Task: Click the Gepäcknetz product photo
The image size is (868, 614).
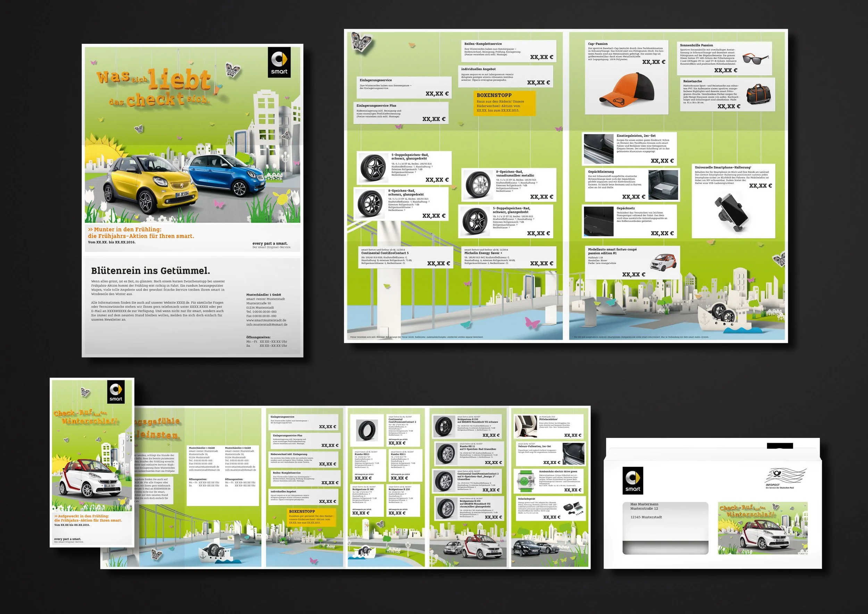Action: 599,221
